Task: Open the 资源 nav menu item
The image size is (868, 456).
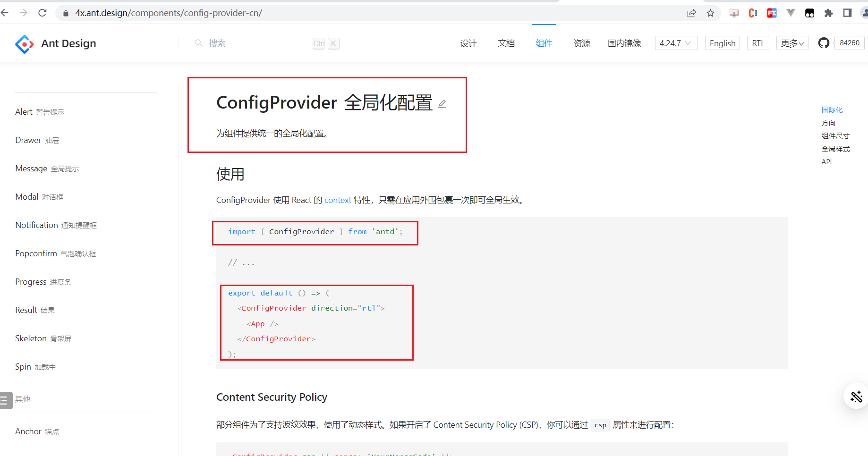Action: (x=582, y=43)
